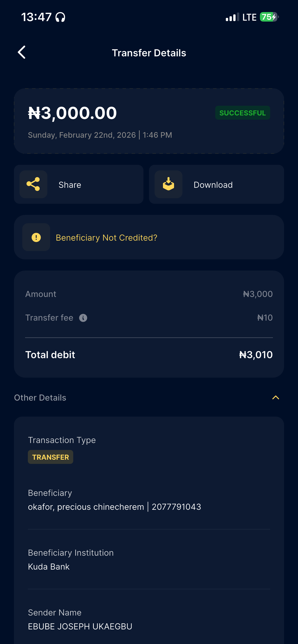The width and height of the screenshot is (298, 644).
Task: Tap the Other Details section header
Action: pos(40,398)
